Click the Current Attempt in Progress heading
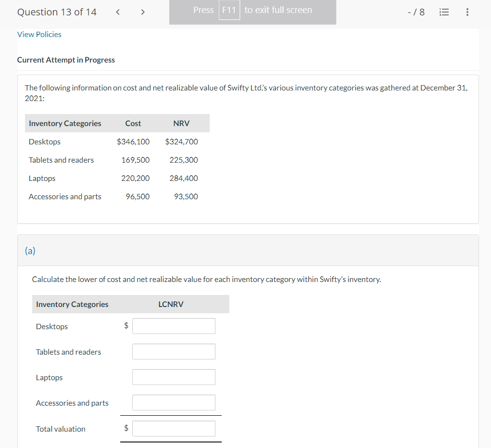Screen dimensions: 491x448 66,60
